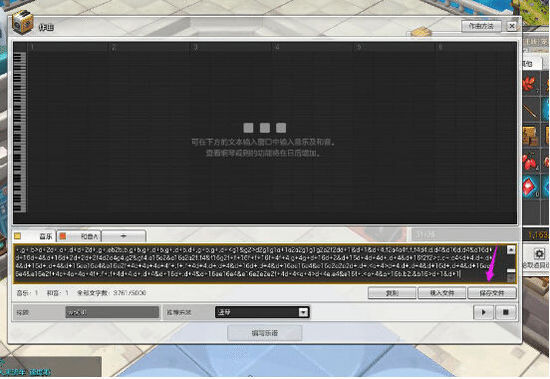550x379 pixels.
Task: Click the title input field
Action: pyautogui.click(x=112, y=312)
